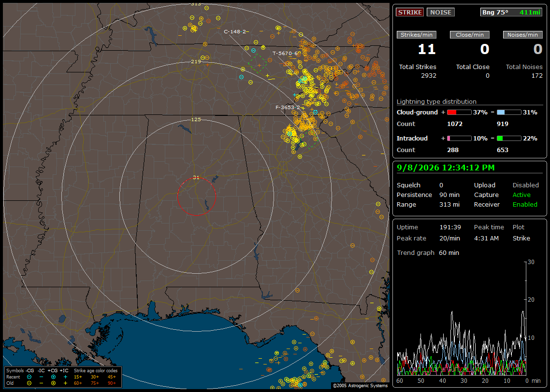Click the 219 range ring label

pos(196,61)
